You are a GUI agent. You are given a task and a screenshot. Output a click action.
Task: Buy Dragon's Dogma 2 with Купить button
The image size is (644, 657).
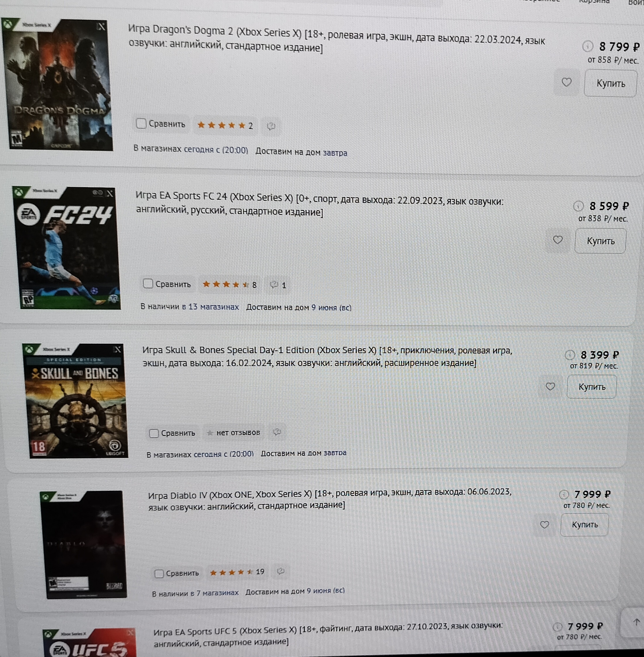tap(611, 83)
